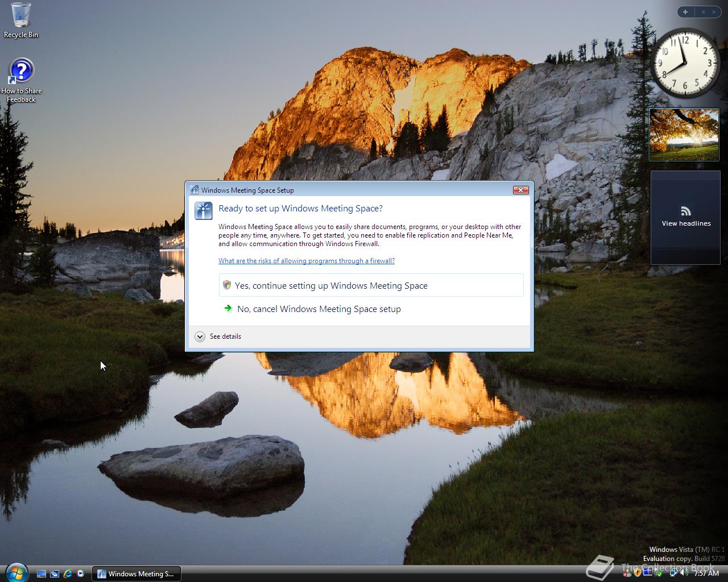The width and height of the screenshot is (728, 582).
Task: Click the 7:57 AM taskbar clock
Action: (706, 573)
